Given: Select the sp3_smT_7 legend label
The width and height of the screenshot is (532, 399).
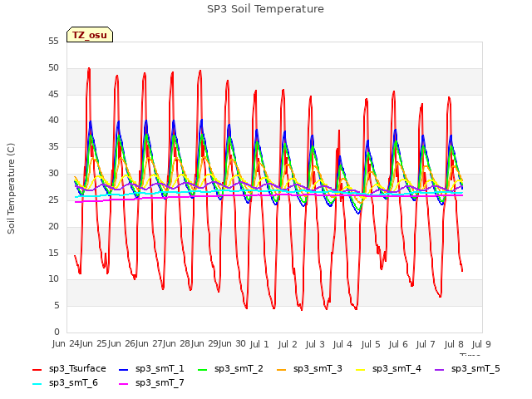Looking at the screenshot, I should (x=160, y=383).
